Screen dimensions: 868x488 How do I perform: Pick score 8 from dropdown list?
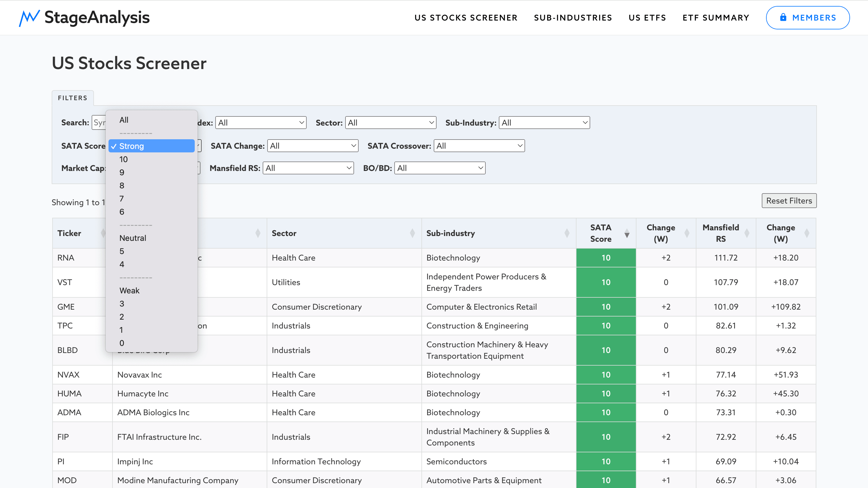(x=122, y=185)
